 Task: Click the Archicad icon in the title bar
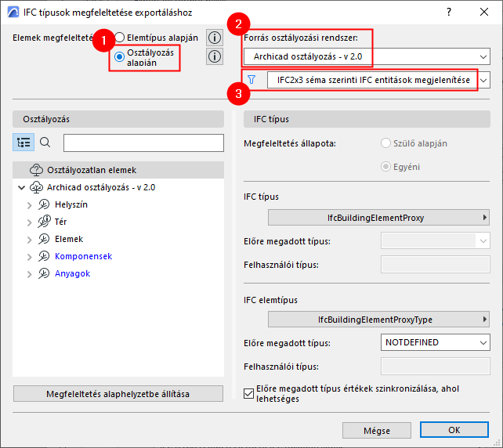pos(13,13)
